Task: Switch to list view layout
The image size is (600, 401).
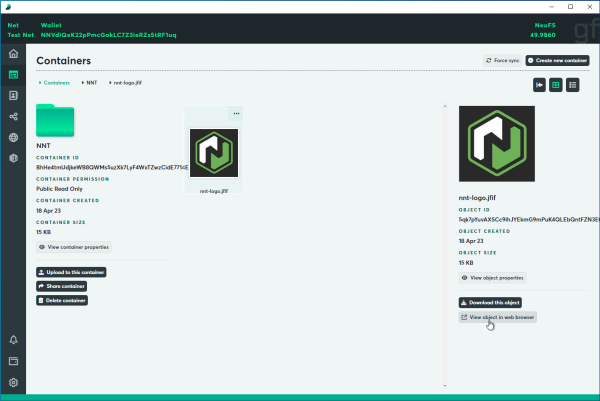Action: pos(572,85)
